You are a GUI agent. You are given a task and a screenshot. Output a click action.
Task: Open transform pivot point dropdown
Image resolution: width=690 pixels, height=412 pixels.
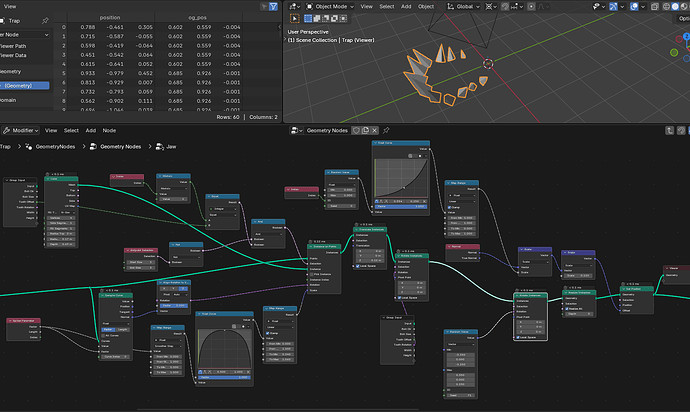tap(491, 6)
